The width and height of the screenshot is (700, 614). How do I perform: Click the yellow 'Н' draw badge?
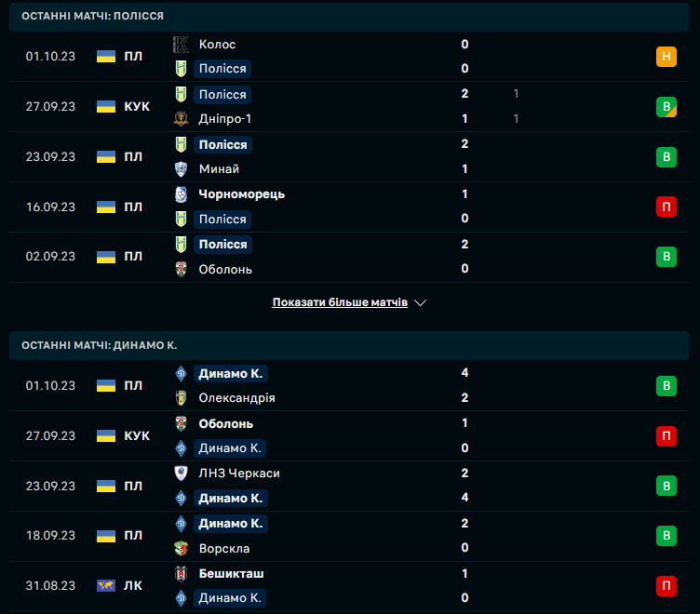pos(666,57)
